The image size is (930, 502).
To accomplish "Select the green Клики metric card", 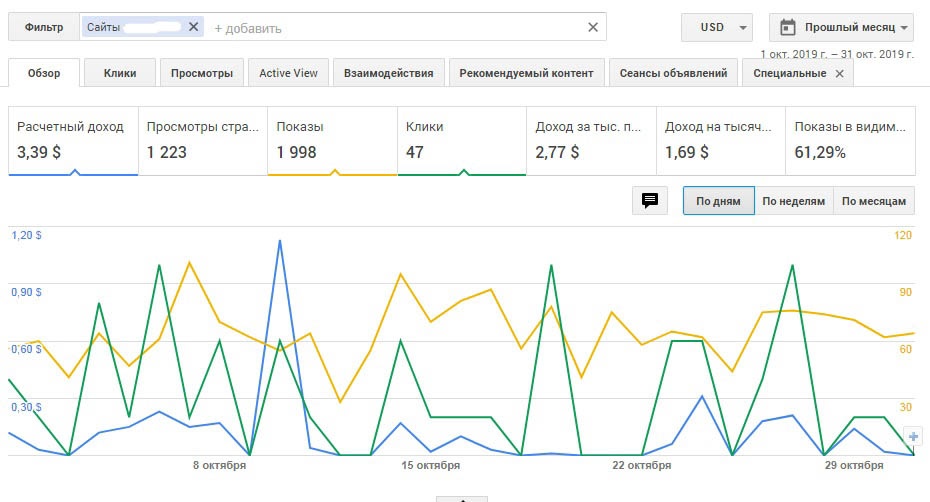I will (x=461, y=141).
